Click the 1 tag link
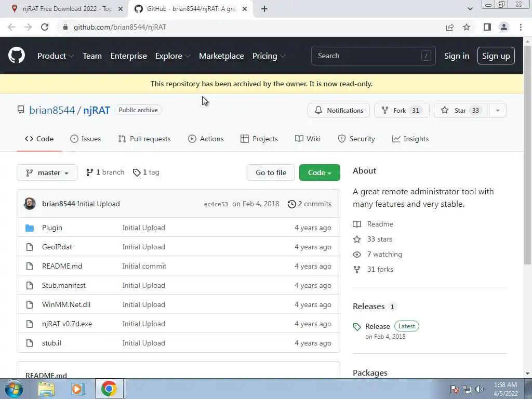This screenshot has width=532, height=399. 146,172
